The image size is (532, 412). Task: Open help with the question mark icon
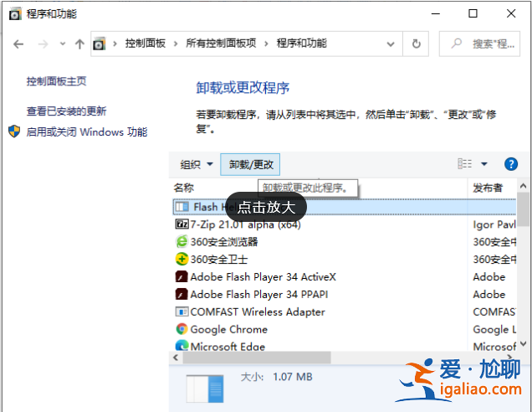point(511,164)
